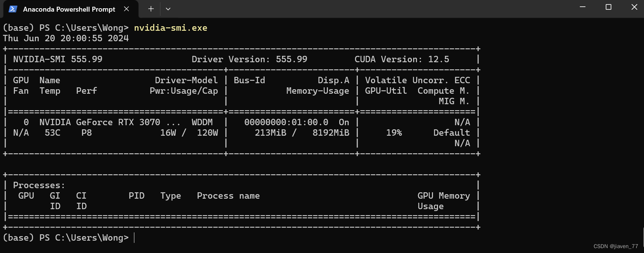Click the Default compute mode value
644x253 pixels.
[452, 133]
